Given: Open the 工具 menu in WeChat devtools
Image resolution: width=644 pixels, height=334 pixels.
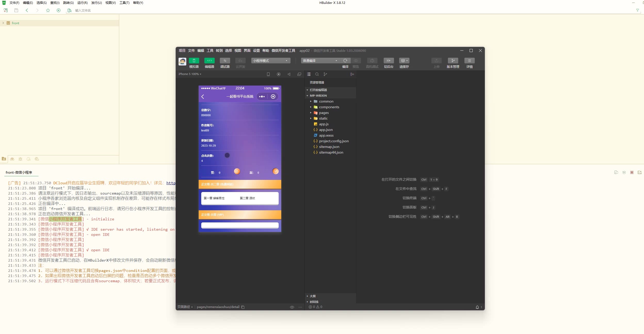Looking at the screenshot, I should pyautogui.click(x=210, y=51).
